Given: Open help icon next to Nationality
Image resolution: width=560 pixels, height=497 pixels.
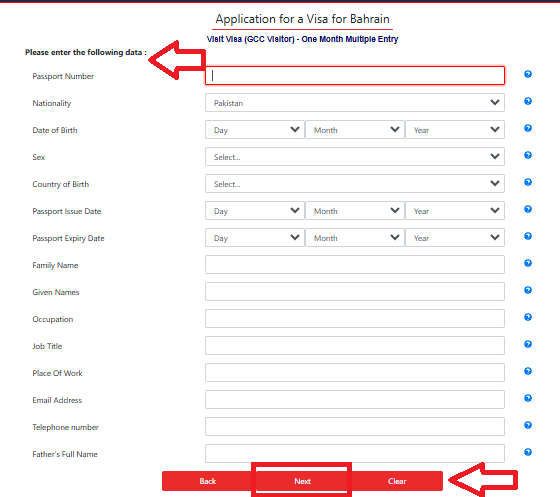Looking at the screenshot, I should [x=528, y=101].
